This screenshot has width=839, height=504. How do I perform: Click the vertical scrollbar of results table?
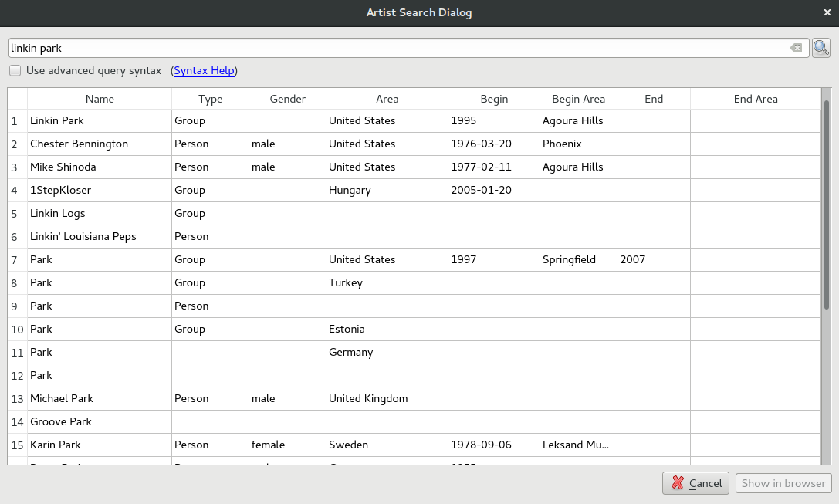click(x=826, y=203)
